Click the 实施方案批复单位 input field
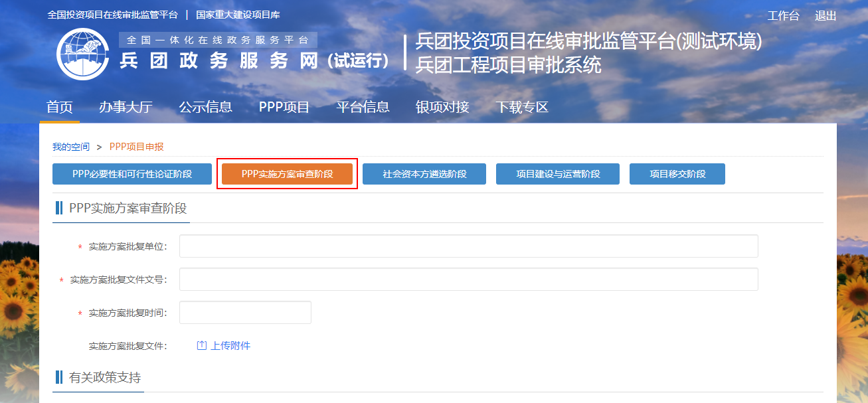This screenshot has width=868, height=403. coord(468,246)
